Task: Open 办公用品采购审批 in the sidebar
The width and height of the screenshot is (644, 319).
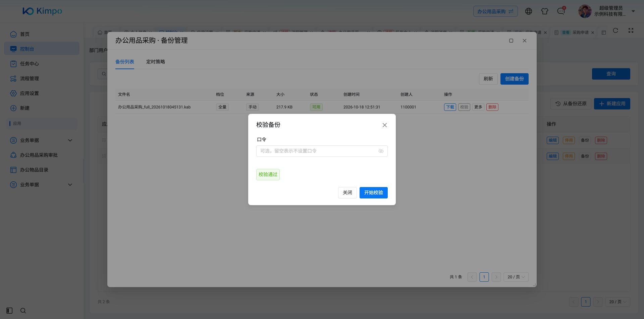Action: [x=42, y=155]
